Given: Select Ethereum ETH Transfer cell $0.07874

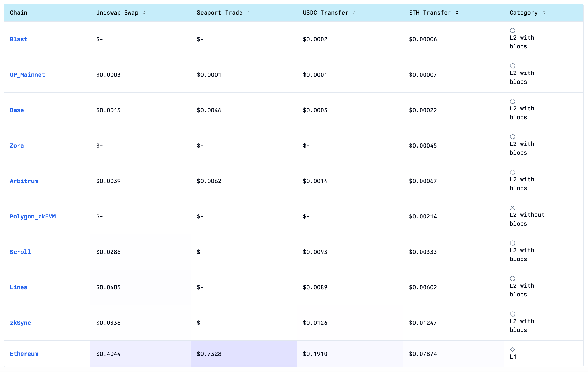Looking at the screenshot, I should point(453,354).
